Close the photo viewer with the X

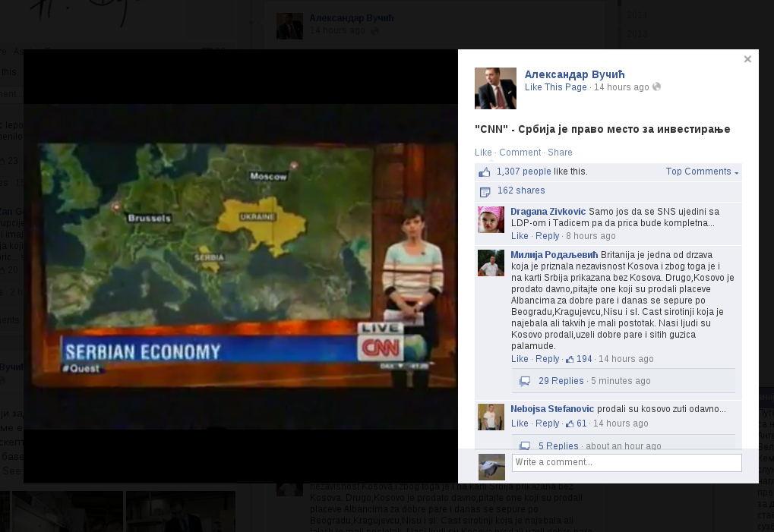point(747,59)
